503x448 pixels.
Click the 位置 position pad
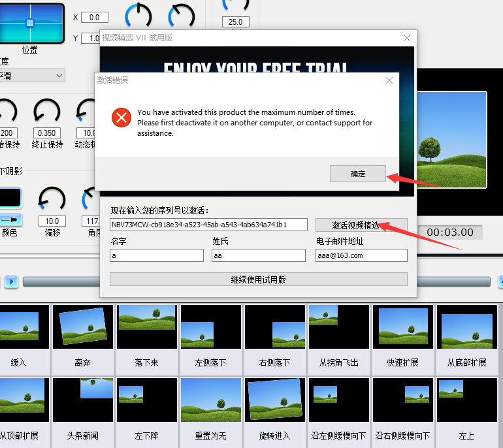[30, 23]
